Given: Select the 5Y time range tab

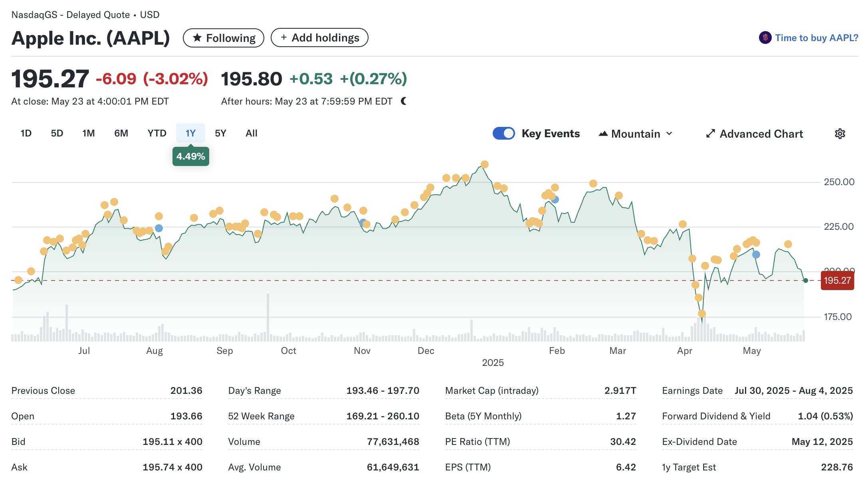Looking at the screenshot, I should click(x=220, y=133).
